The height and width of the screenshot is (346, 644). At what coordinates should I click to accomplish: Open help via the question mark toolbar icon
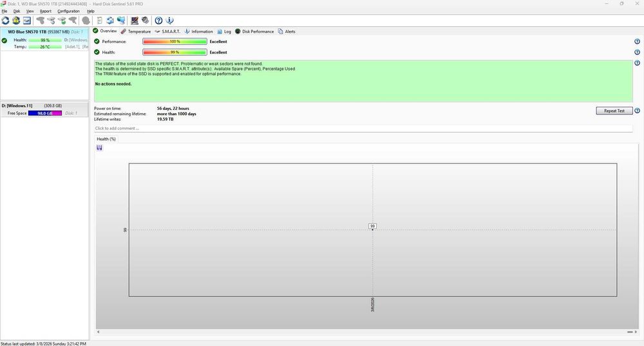pyautogui.click(x=158, y=21)
